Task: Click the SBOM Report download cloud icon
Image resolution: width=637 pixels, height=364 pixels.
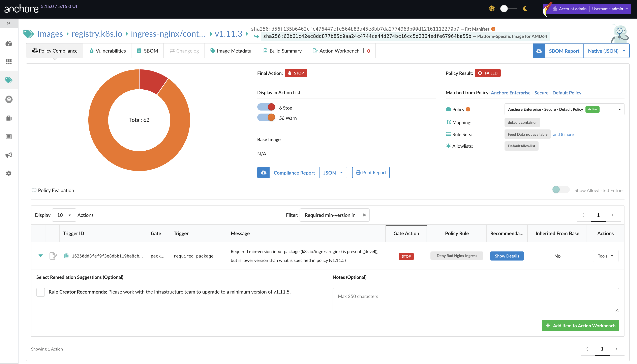Action: click(x=539, y=51)
